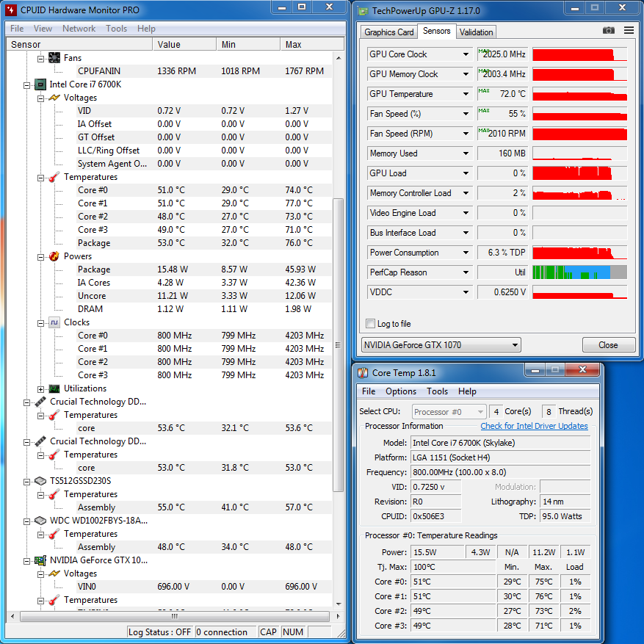Screen dimensions: 644x644
Task: Click the Close button in GPU-Z
Action: (608, 345)
